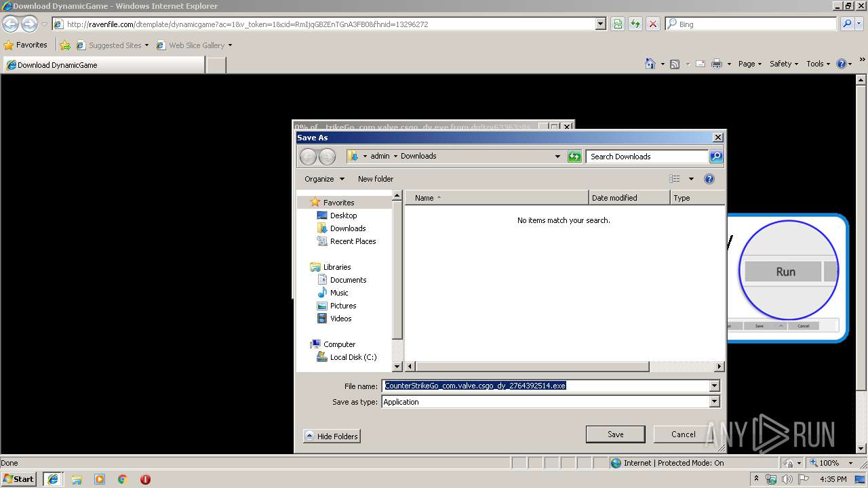The image size is (868, 488).
Task: Click the IE Home icon
Action: coord(650,64)
